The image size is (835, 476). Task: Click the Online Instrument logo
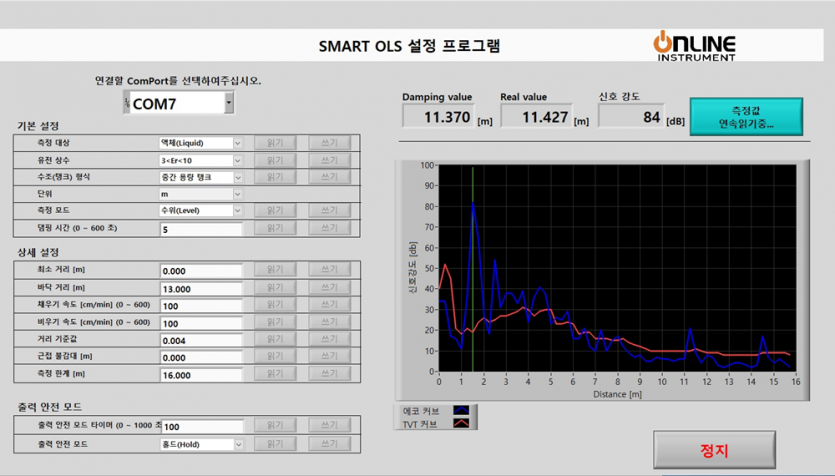tap(695, 45)
